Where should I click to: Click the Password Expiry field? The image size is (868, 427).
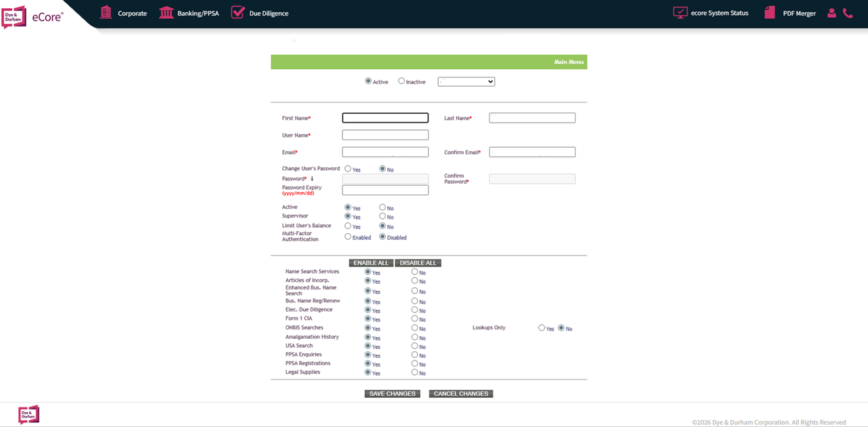[x=385, y=190]
